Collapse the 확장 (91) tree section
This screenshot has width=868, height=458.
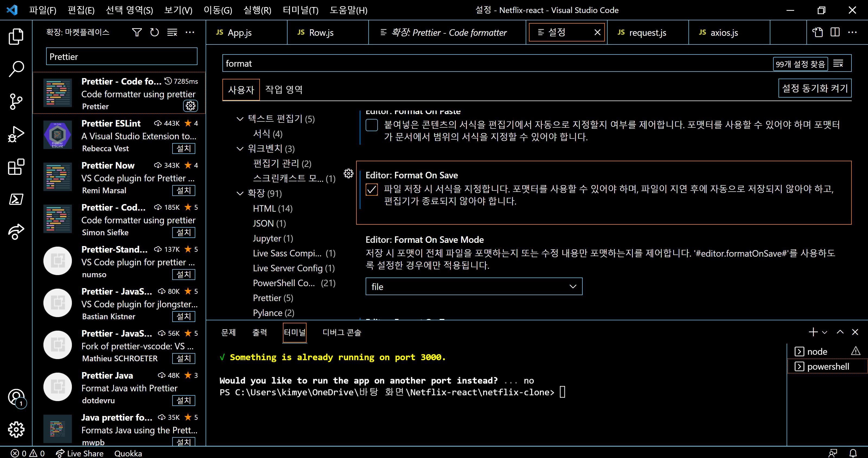pos(240,193)
